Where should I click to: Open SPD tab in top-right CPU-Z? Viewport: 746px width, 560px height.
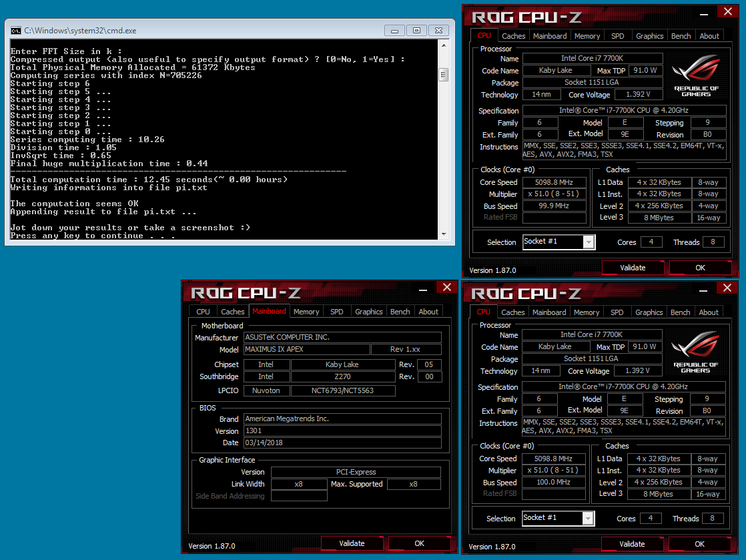click(x=617, y=36)
